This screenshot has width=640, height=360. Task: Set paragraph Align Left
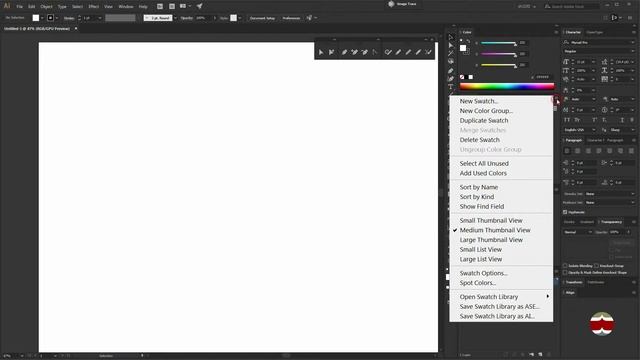coord(567,151)
